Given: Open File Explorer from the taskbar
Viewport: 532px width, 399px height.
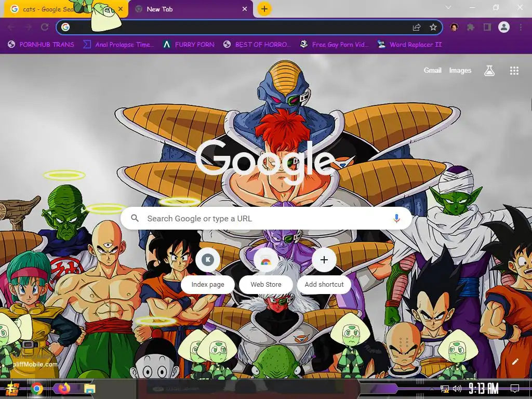Looking at the screenshot, I should click(x=90, y=389).
